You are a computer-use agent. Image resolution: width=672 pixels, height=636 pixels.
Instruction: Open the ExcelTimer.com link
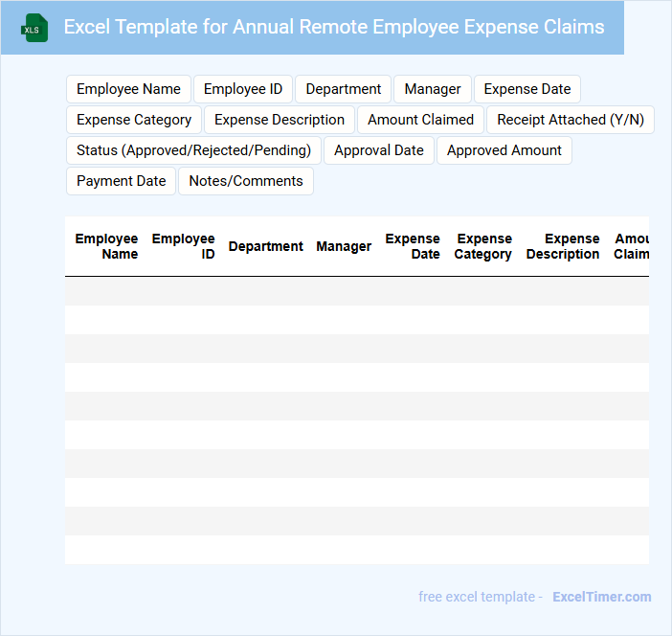(601, 597)
